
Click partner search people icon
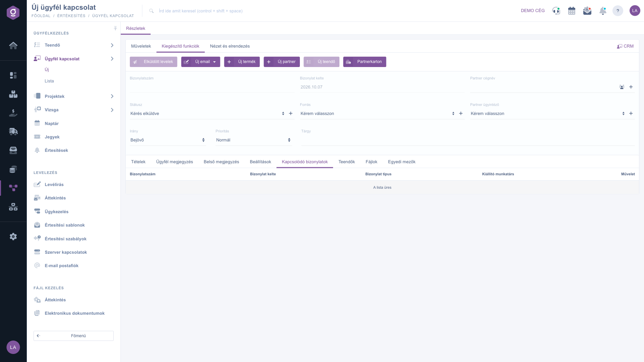click(622, 87)
